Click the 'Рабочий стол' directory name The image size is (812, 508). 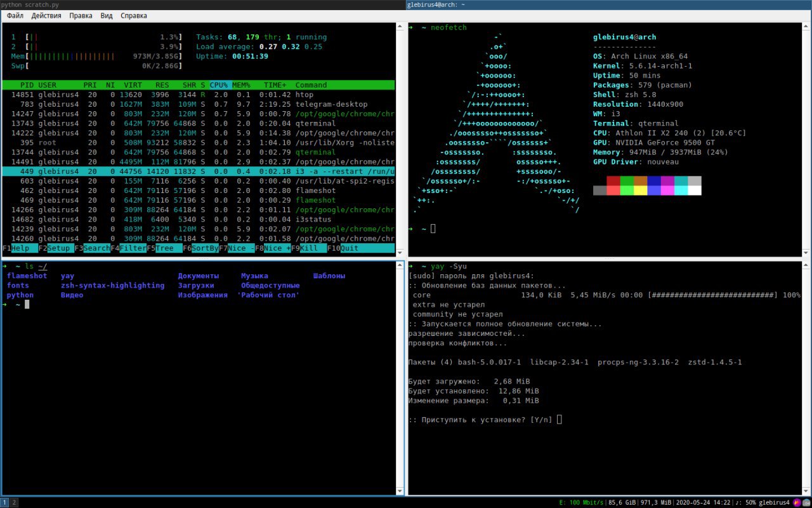(x=268, y=295)
